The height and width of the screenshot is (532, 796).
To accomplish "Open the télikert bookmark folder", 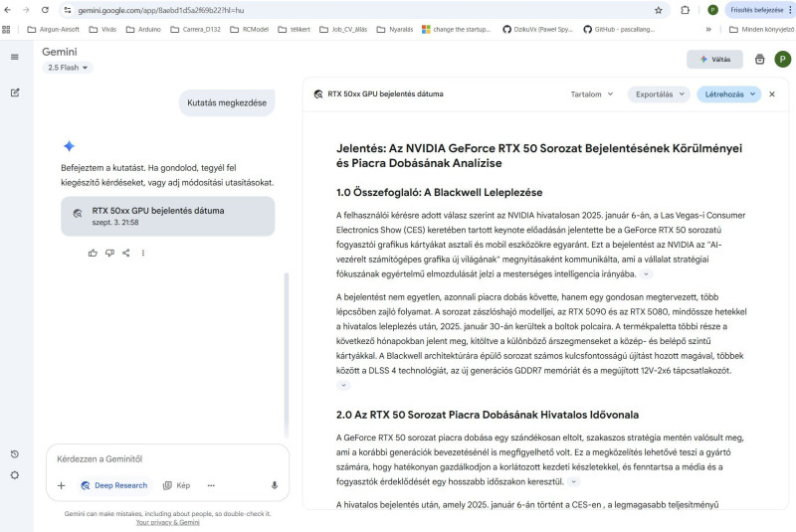I will click(294, 30).
